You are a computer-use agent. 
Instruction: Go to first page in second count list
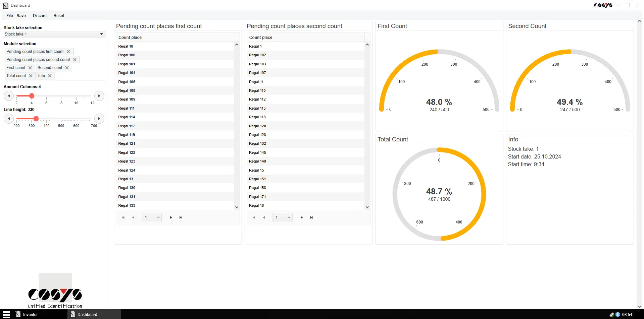pyautogui.click(x=254, y=217)
